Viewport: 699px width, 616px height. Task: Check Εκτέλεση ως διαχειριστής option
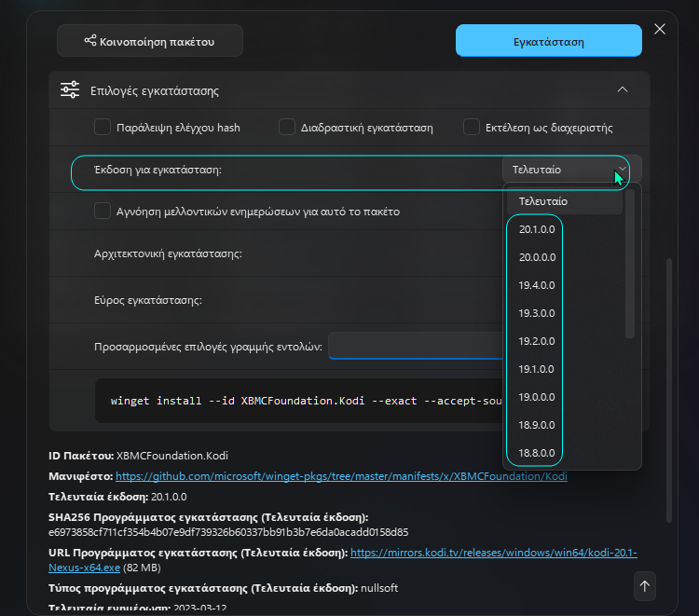472,127
